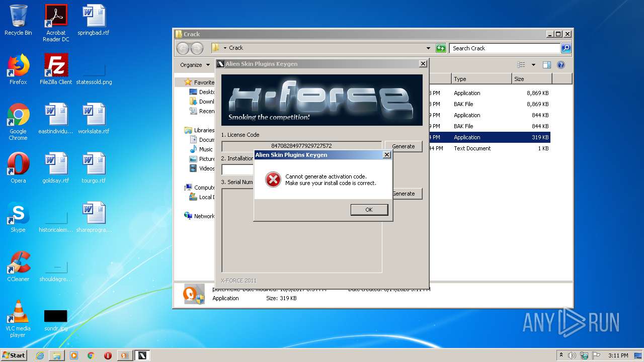The image size is (644, 362).
Task: Open Libraries in the navigation pane
Action: 199,130
